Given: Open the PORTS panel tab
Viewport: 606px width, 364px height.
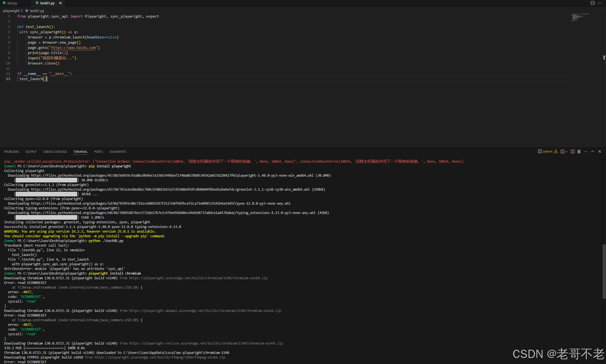Looking at the screenshot, I should (x=98, y=152).
